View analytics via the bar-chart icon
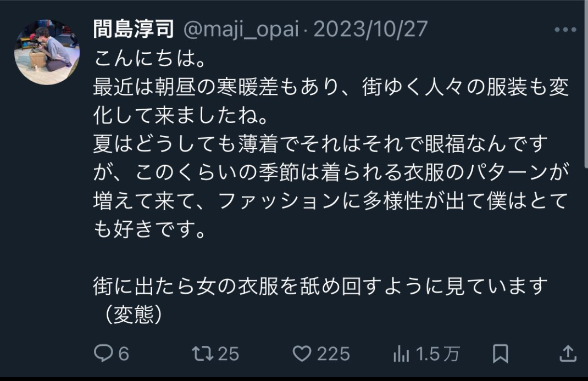The width and height of the screenshot is (588, 381). [x=401, y=354]
